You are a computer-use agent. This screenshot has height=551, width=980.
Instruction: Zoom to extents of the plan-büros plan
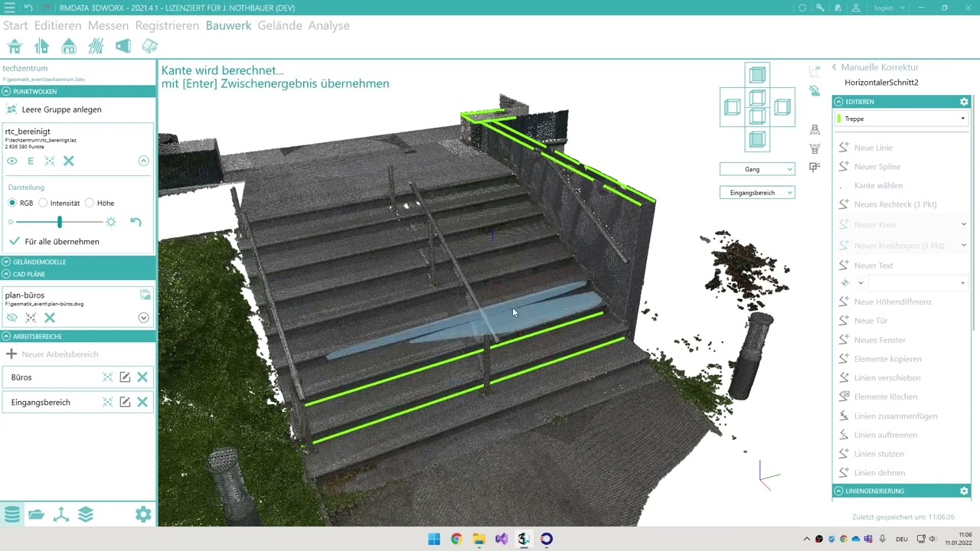(31, 318)
